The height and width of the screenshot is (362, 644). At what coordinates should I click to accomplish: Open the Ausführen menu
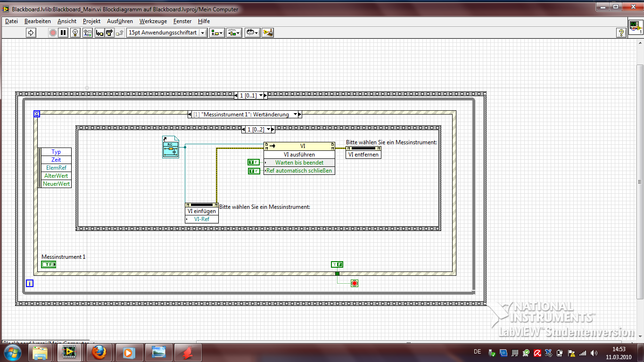point(120,21)
